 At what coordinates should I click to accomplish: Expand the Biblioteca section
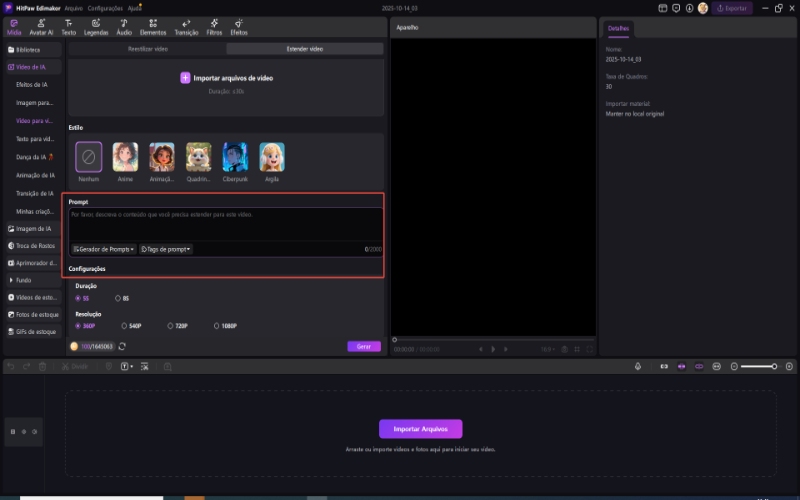pos(34,50)
